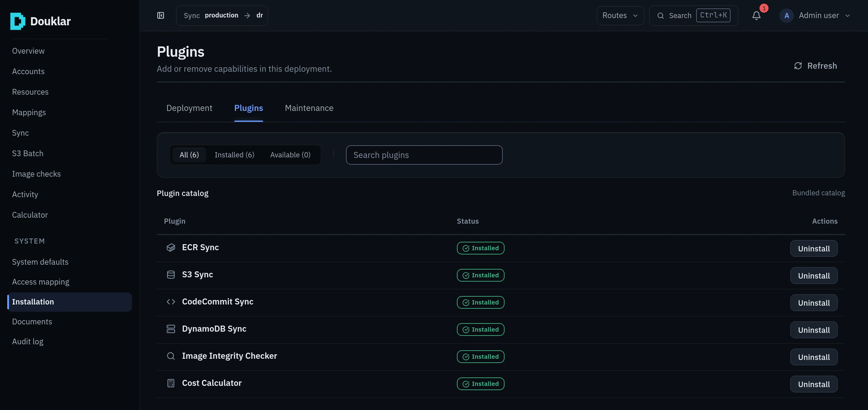Image resolution: width=868 pixels, height=410 pixels.
Task: Open Audit log in sidebar
Action: coord(28,342)
